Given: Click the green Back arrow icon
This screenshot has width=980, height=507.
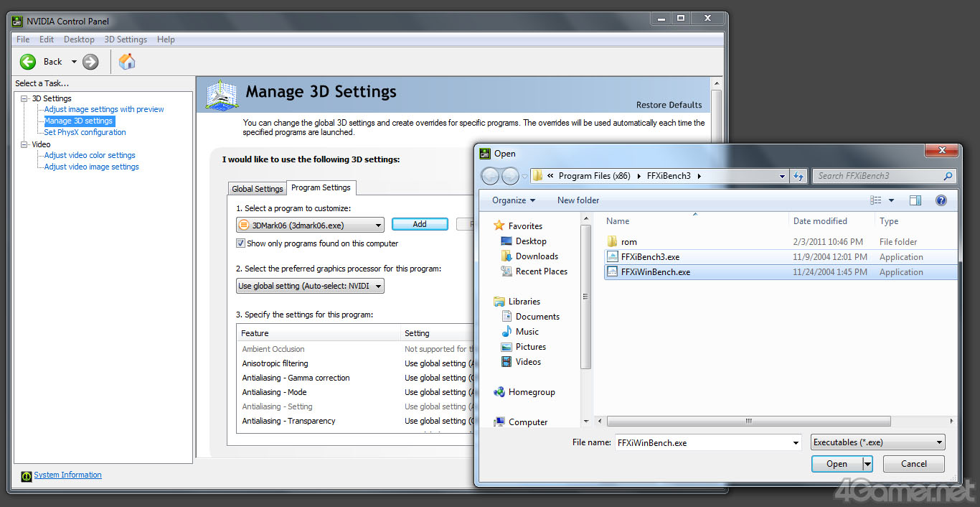Looking at the screenshot, I should (28, 62).
